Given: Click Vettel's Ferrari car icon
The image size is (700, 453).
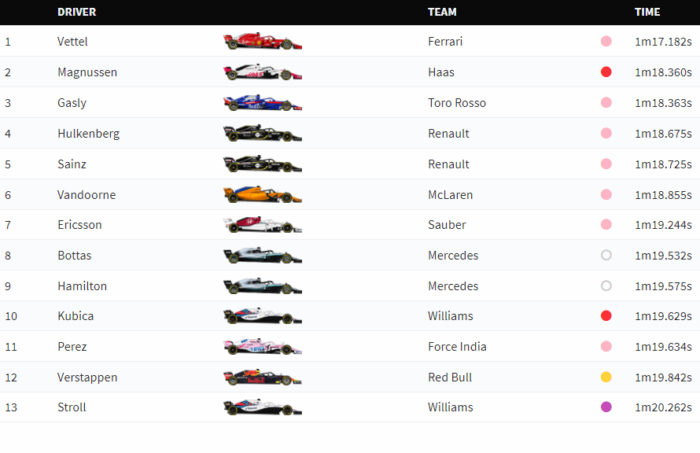Looking at the screenshot, I should [262, 42].
